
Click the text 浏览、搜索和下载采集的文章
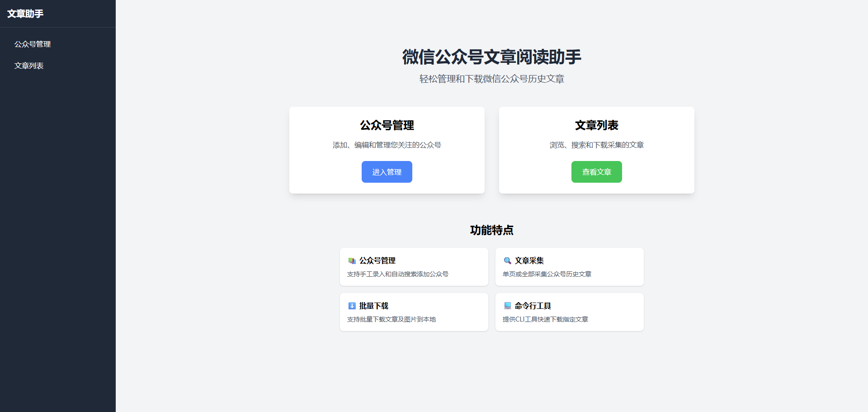coord(597,145)
